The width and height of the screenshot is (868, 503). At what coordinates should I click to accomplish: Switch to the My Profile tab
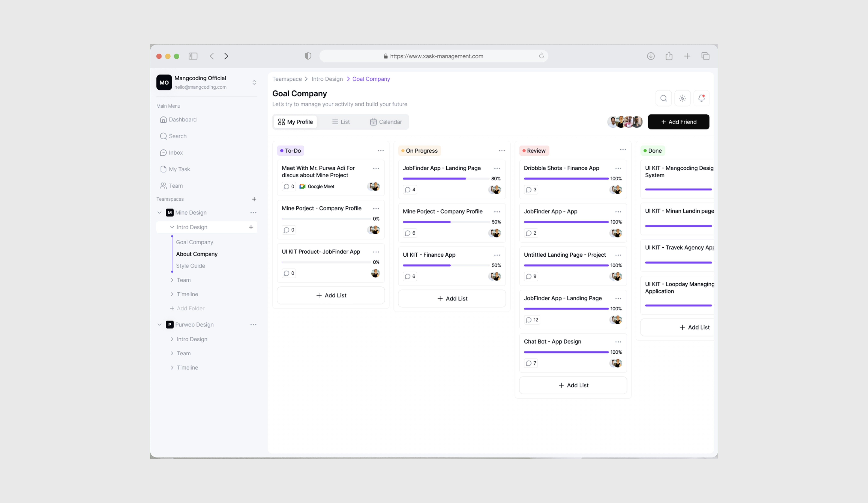[295, 122]
